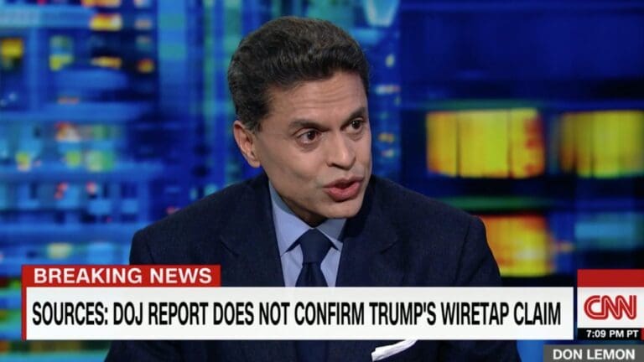Click the red block above CNN logo
The image size is (644, 362).
610,278
